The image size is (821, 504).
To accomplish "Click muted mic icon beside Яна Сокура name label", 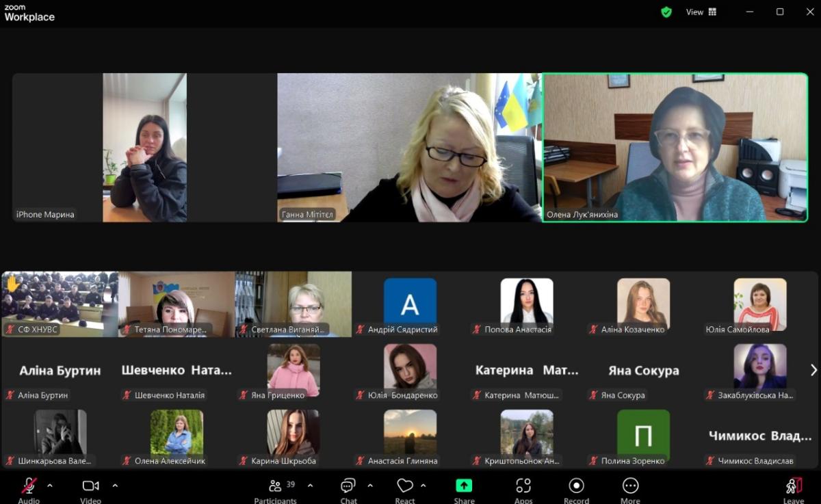I will point(594,395).
